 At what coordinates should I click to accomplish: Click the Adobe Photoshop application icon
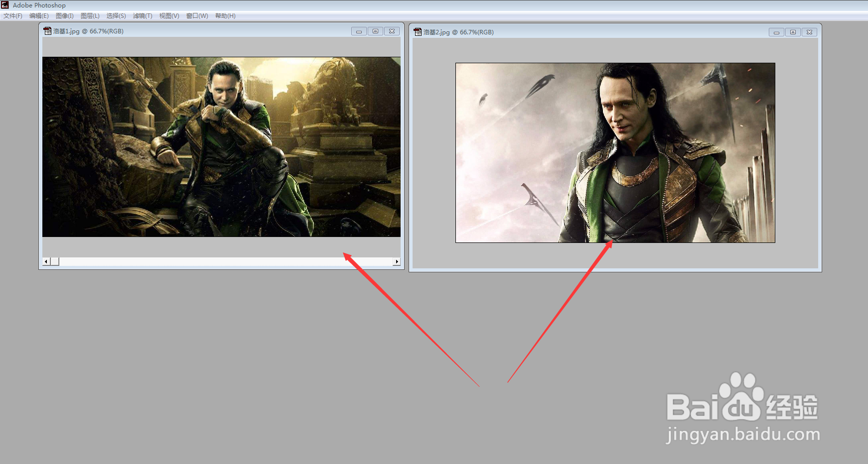[x=5, y=5]
